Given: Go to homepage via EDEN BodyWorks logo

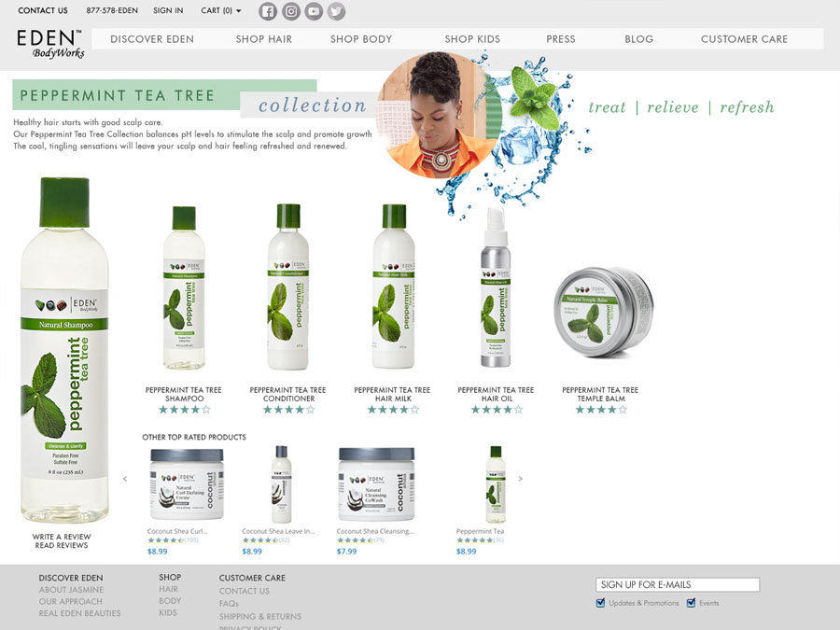Looking at the screenshot, I should tap(50, 44).
